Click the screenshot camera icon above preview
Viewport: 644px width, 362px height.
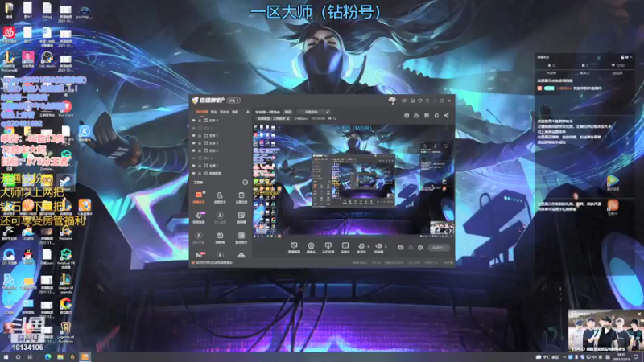pyautogui.click(x=407, y=116)
